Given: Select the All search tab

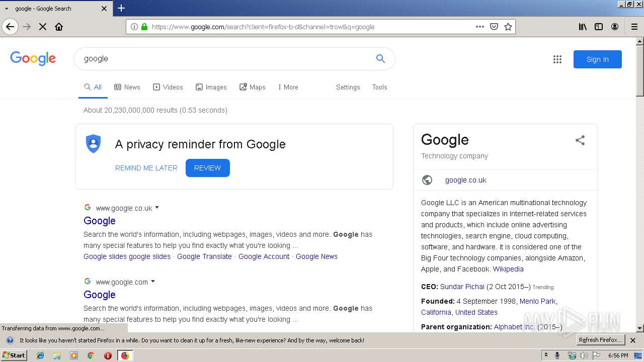Looking at the screenshot, I should [x=93, y=87].
